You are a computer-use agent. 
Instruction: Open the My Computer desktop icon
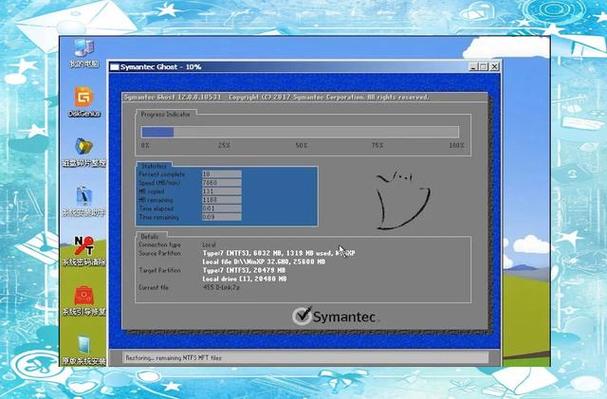84,53
